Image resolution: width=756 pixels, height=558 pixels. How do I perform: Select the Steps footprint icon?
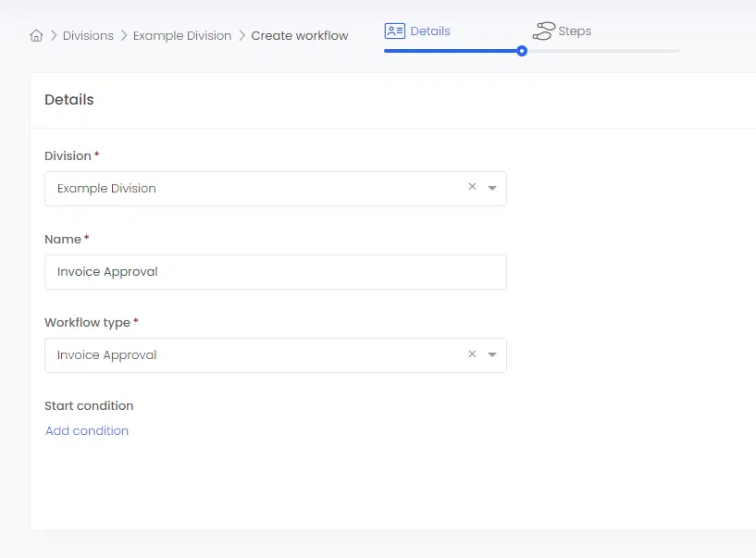[x=543, y=31]
